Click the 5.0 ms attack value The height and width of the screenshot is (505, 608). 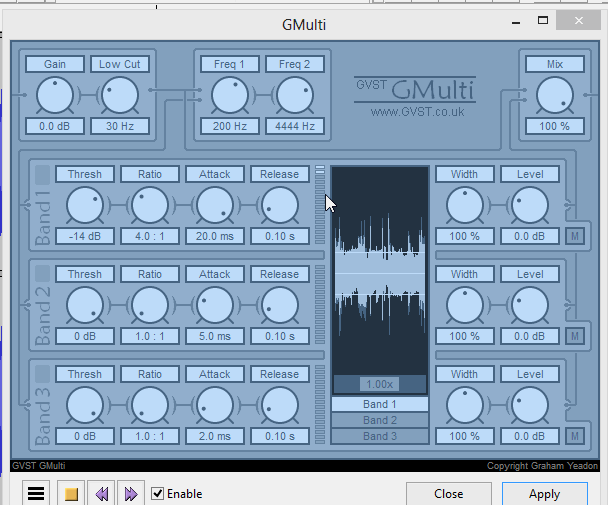click(215, 336)
